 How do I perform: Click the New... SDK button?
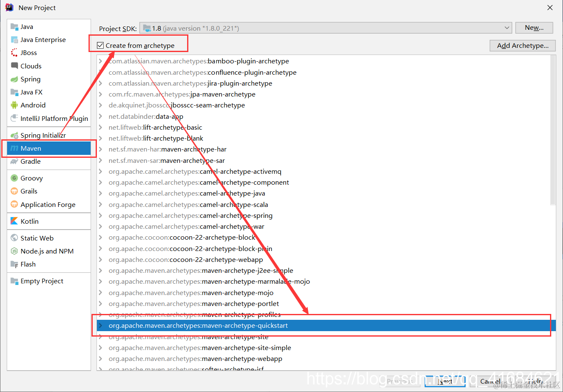point(534,28)
